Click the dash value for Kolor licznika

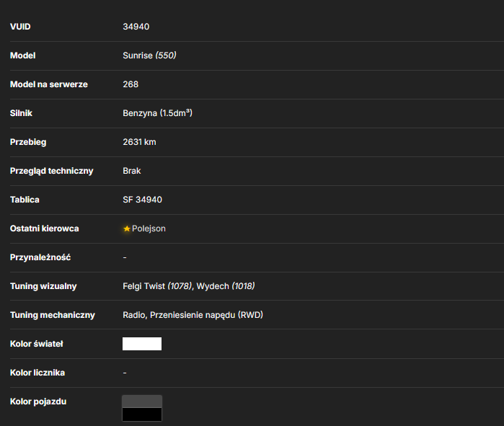coord(125,373)
